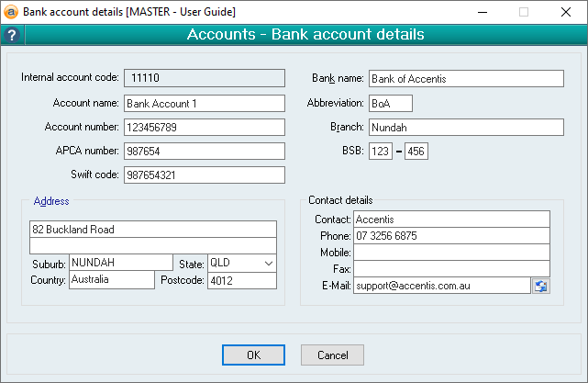588x383 pixels.
Task: Focus the Suburb field
Action: (120, 264)
